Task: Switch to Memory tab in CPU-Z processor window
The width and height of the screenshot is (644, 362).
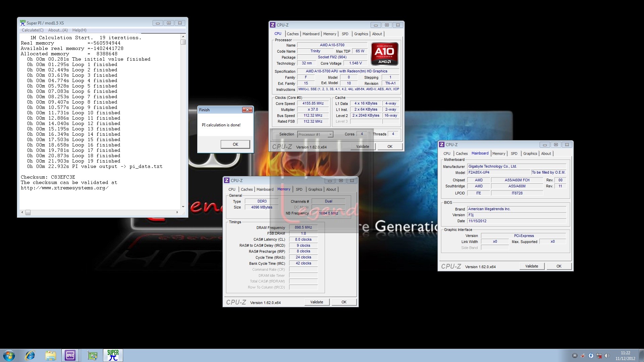Action: [330, 34]
